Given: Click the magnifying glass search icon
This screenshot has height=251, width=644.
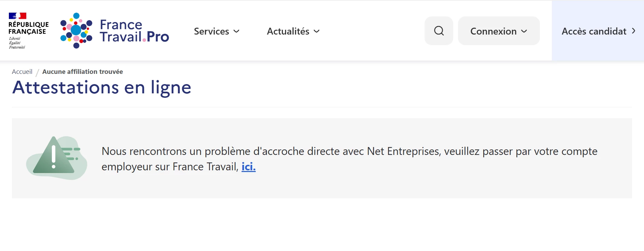Looking at the screenshot, I should pyautogui.click(x=439, y=31).
